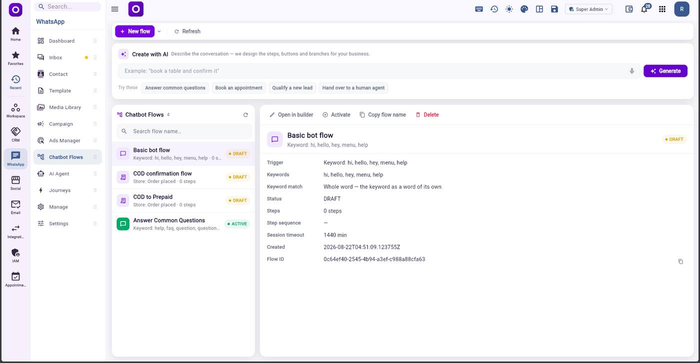Viewport: 700px width, 363px height.
Task: Click Open in builder
Action: pyautogui.click(x=291, y=115)
